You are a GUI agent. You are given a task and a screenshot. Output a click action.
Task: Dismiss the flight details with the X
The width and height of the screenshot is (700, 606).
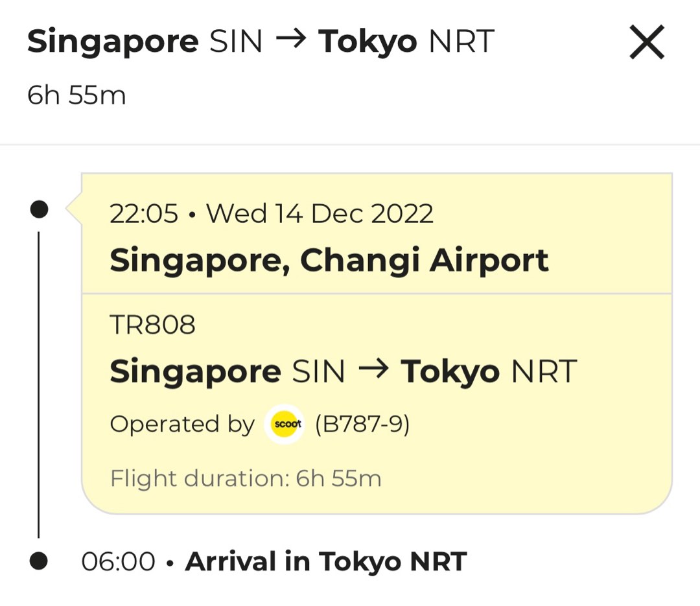click(646, 41)
